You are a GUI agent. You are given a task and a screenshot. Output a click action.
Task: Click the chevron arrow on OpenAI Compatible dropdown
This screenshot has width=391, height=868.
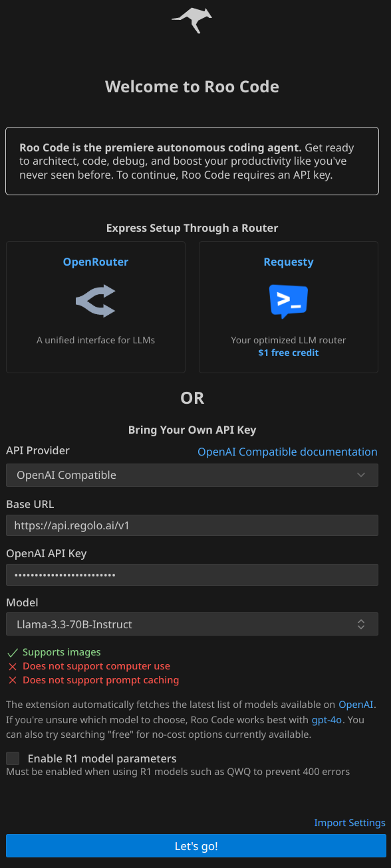click(361, 475)
